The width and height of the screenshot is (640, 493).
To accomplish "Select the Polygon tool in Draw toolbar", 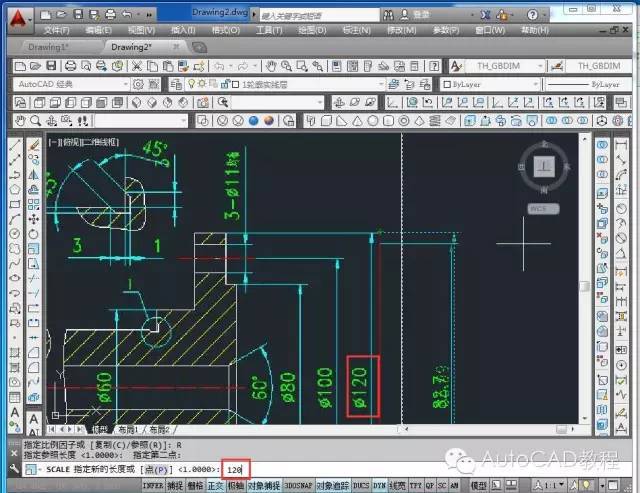I will click(x=15, y=189).
